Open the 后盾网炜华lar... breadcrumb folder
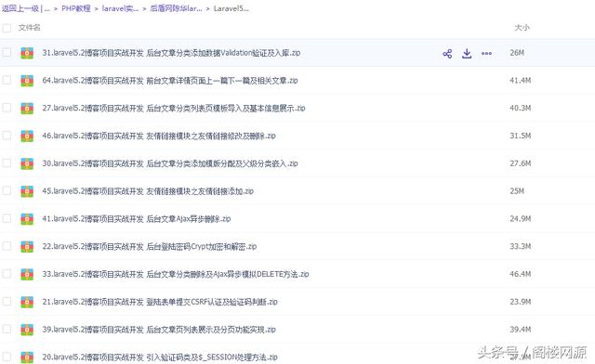Screen dimensions: 595x364 point(176,8)
